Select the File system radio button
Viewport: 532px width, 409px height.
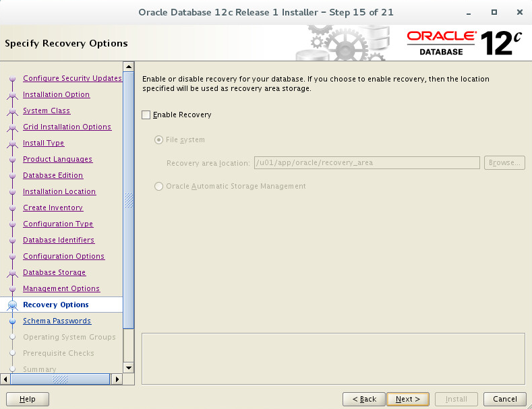click(x=158, y=139)
